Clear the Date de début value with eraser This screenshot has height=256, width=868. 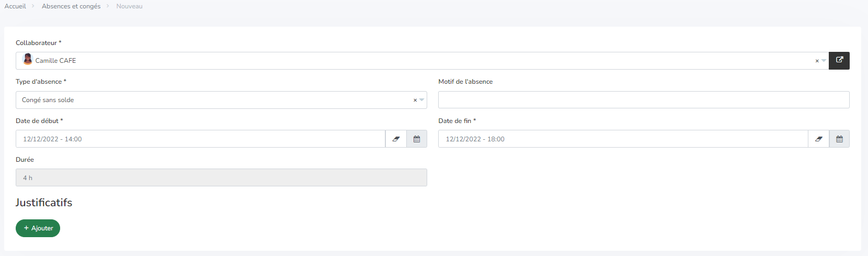coord(396,139)
